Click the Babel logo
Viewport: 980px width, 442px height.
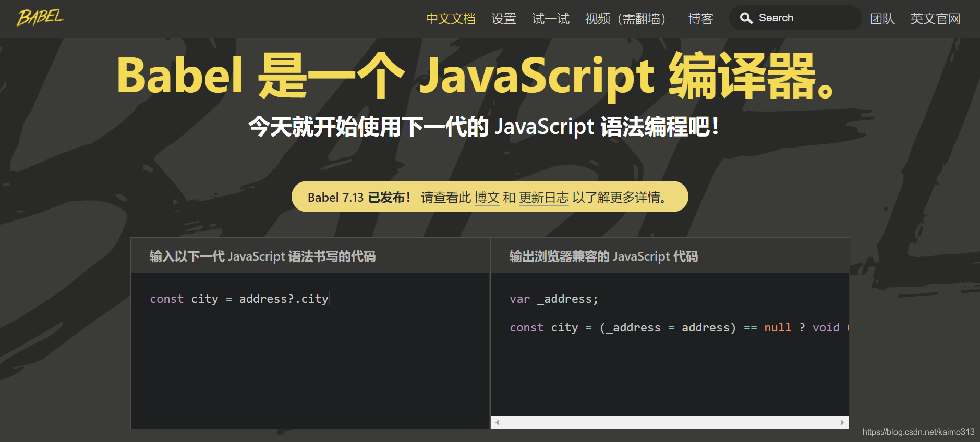(40, 18)
